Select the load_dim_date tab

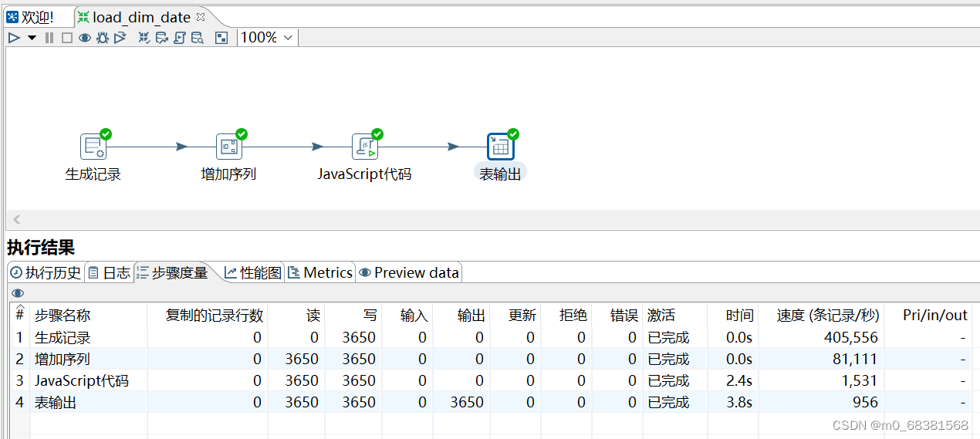141,17
